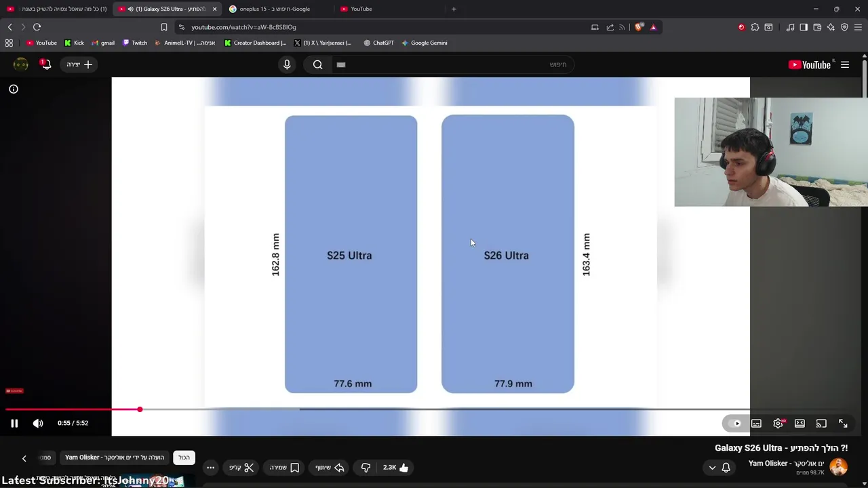Open Leo AI sparkle icon
Screen dimensions: 868x488
(x=831, y=27)
